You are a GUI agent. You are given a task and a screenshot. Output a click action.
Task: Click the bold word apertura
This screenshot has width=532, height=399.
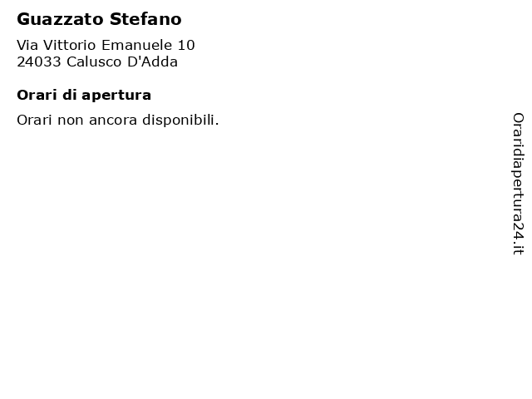[116, 96]
